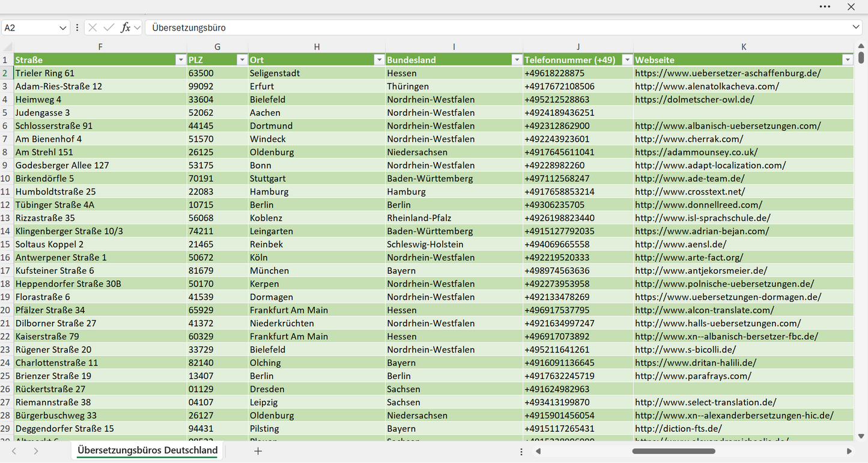The width and height of the screenshot is (868, 463).
Task: Open the PLZ column filter dropdown
Action: tap(241, 60)
